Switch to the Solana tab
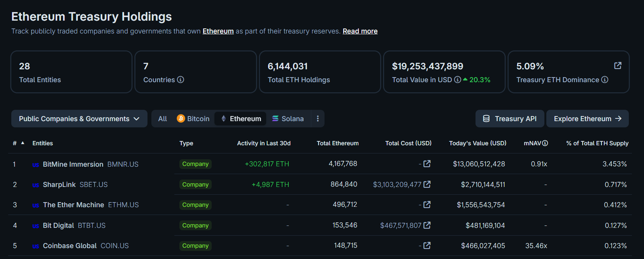 click(288, 118)
